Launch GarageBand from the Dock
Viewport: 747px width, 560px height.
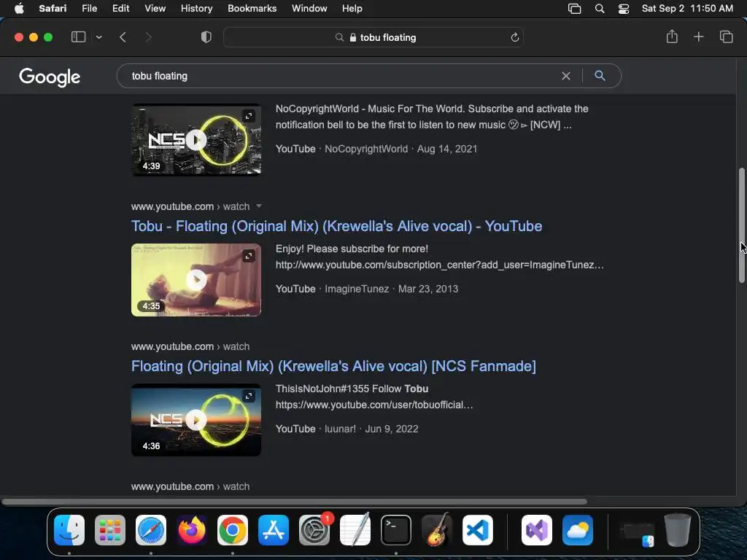[436, 529]
